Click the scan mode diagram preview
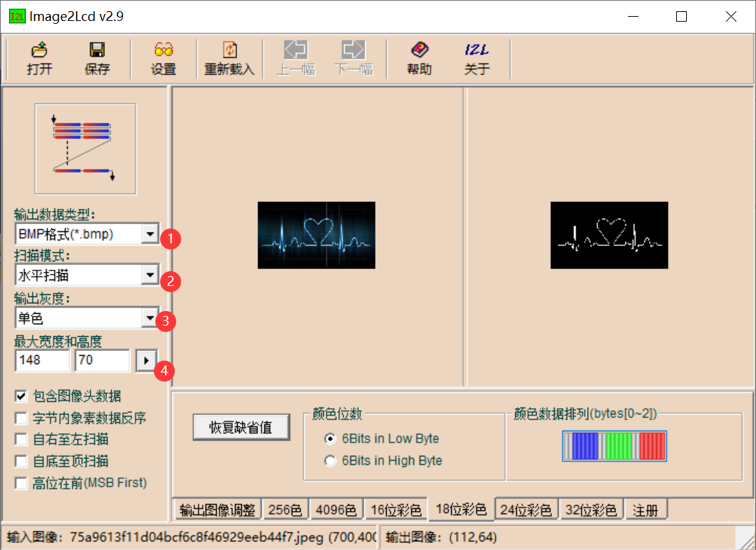 [85, 149]
